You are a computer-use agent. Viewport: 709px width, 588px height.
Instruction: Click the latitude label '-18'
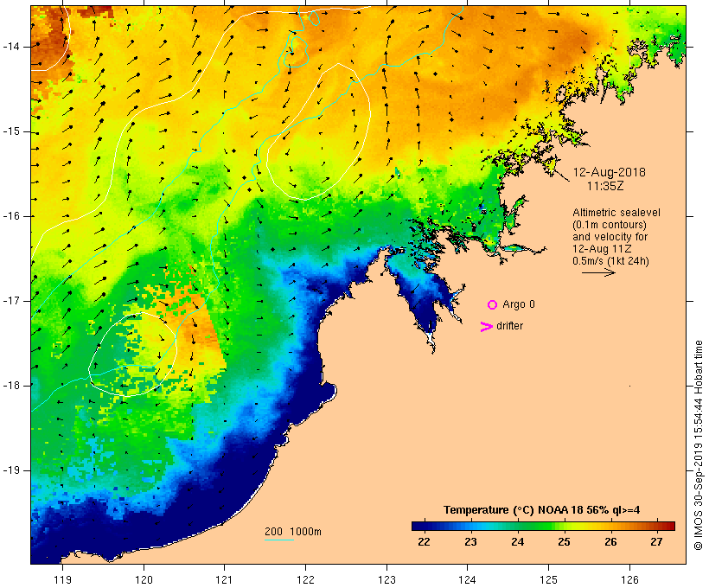11,386
